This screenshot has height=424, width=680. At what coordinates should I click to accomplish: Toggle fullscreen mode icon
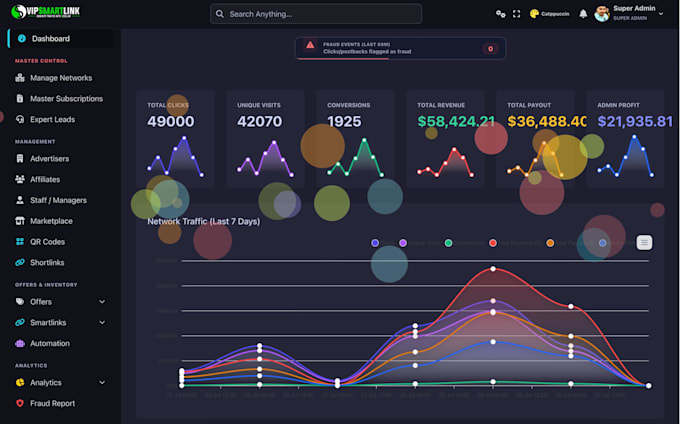click(x=517, y=14)
